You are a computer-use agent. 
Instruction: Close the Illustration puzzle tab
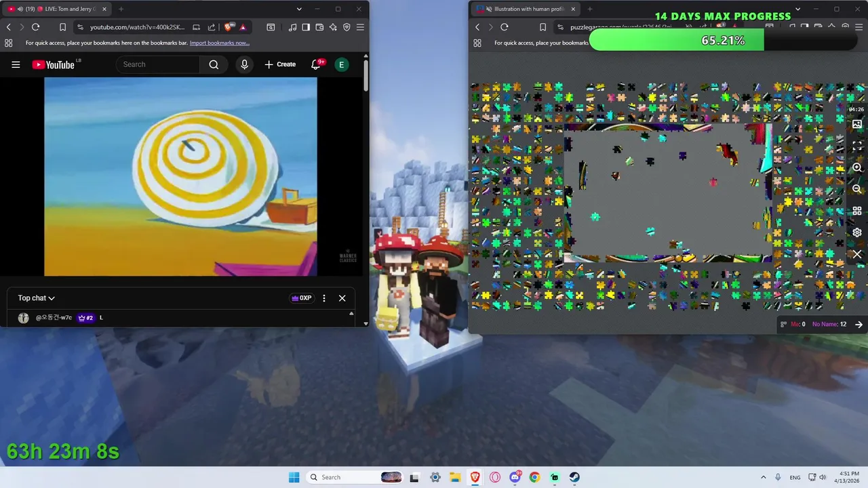point(573,9)
